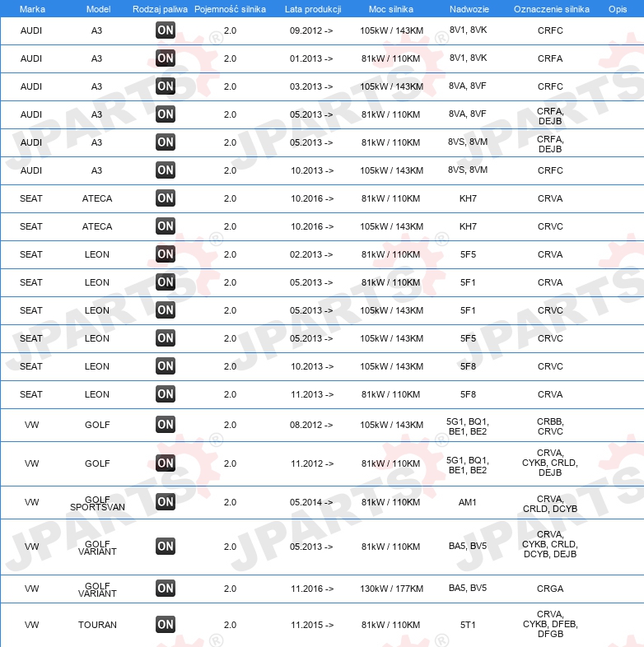
Task: Select the GOLF SPORTSVAN model cell
Action: point(97,503)
